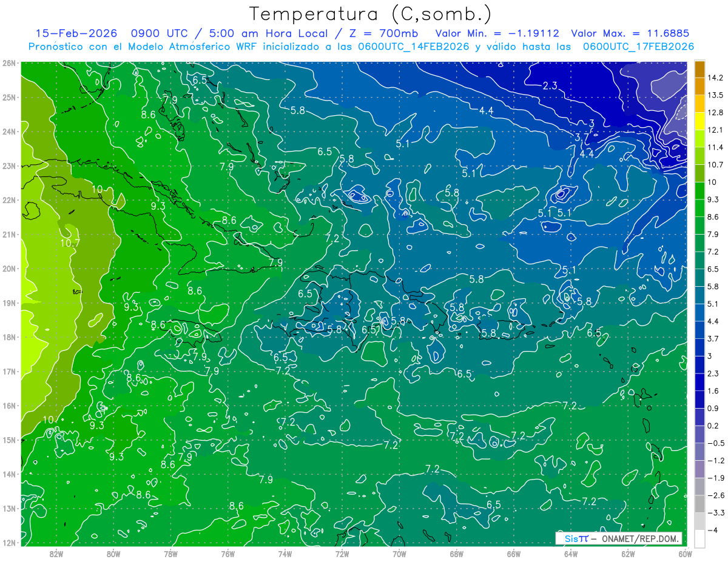Click the SisTT logo text
Image resolution: width=728 pixels, height=562 pixels.
[576, 538]
